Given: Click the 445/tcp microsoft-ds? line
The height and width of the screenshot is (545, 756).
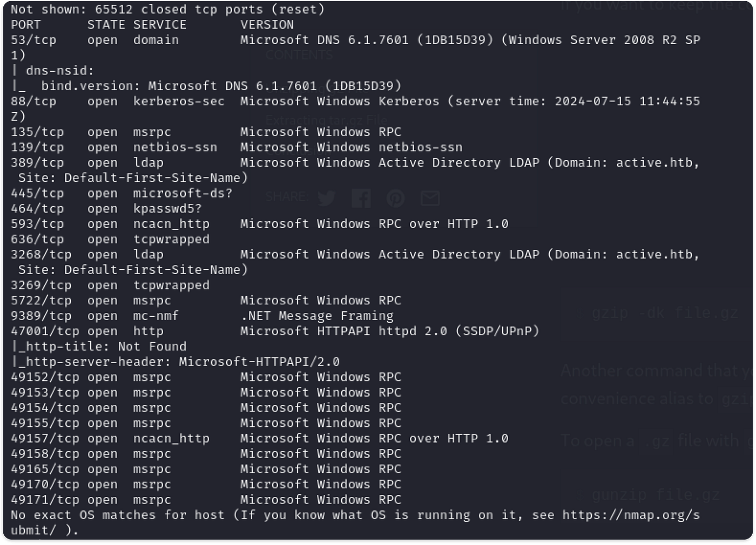Looking at the screenshot, I should pyautogui.click(x=122, y=193).
